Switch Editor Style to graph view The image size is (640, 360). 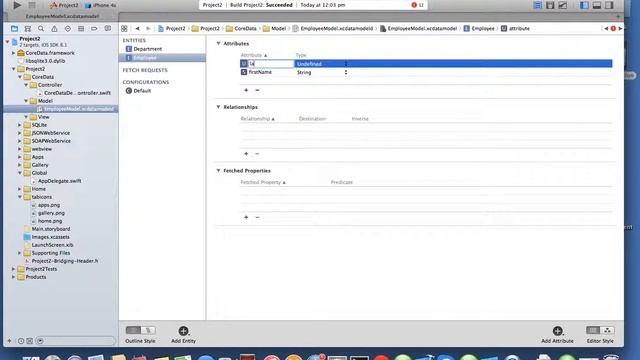[607, 330]
